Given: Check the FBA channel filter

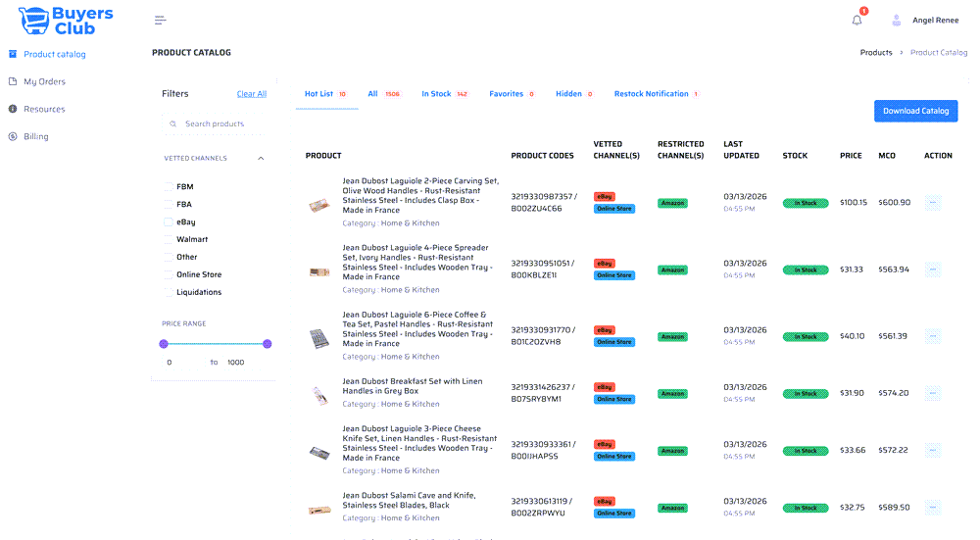Looking at the screenshot, I should point(169,204).
